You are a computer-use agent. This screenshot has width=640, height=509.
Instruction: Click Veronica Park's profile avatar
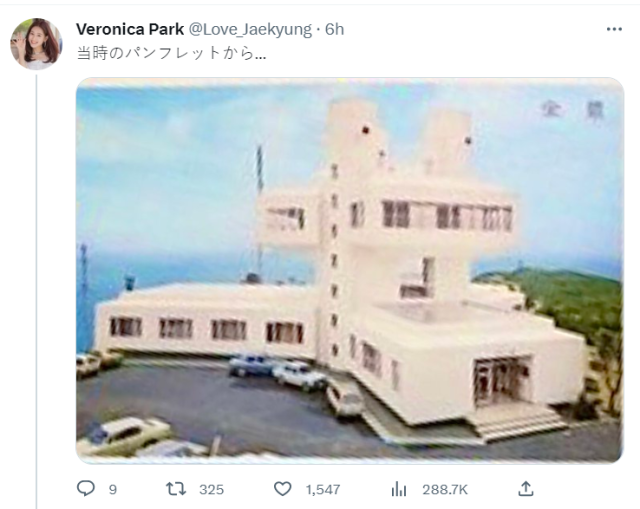[36, 43]
